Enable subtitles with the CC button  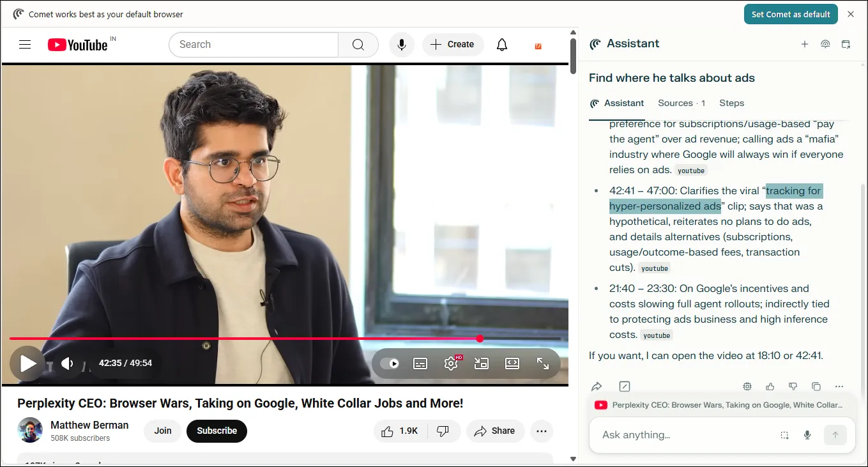coord(420,363)
